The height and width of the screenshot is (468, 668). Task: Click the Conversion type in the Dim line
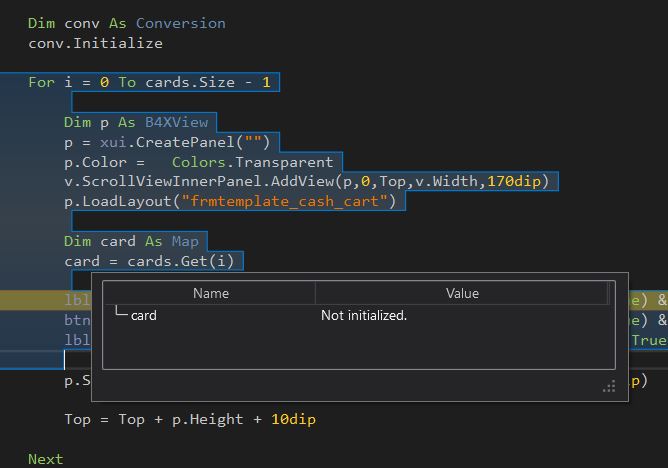(x=180, y=23)
